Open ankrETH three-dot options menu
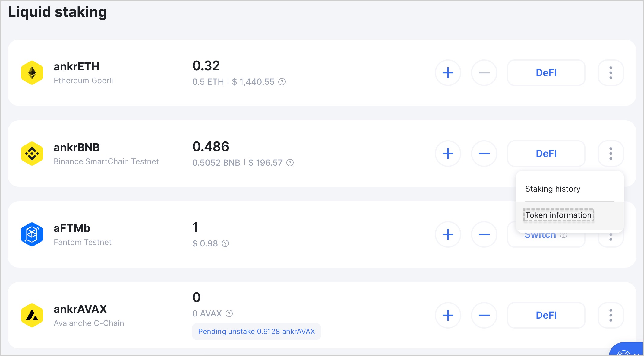This screenshot has height=356, width=644. point(611,73)
